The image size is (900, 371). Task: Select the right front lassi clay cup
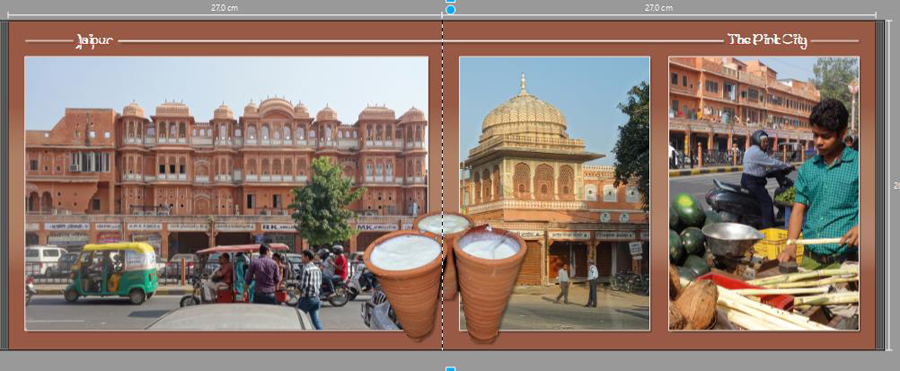point(489,283)
